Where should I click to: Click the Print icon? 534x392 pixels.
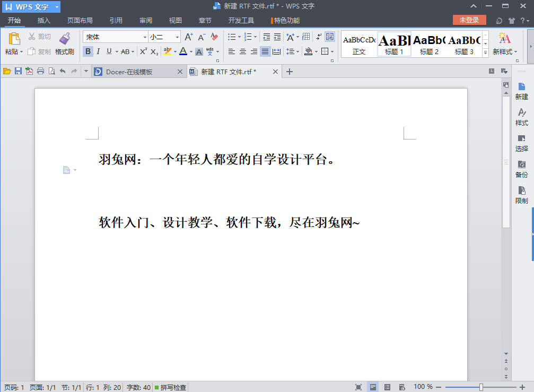[40, 71]
